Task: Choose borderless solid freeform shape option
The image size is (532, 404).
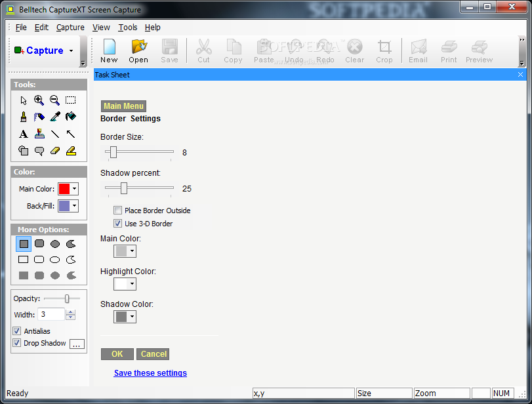Action: coord(71,275)
